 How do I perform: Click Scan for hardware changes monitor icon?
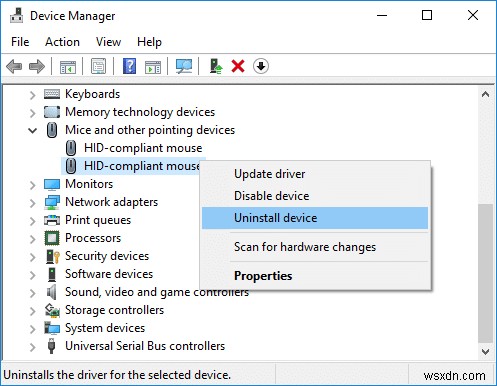pos(184,66)
